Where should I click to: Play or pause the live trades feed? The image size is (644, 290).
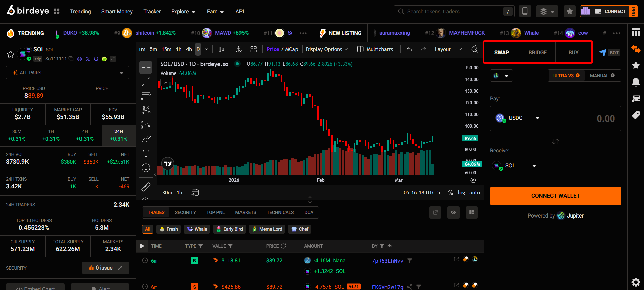pos(142,246)
